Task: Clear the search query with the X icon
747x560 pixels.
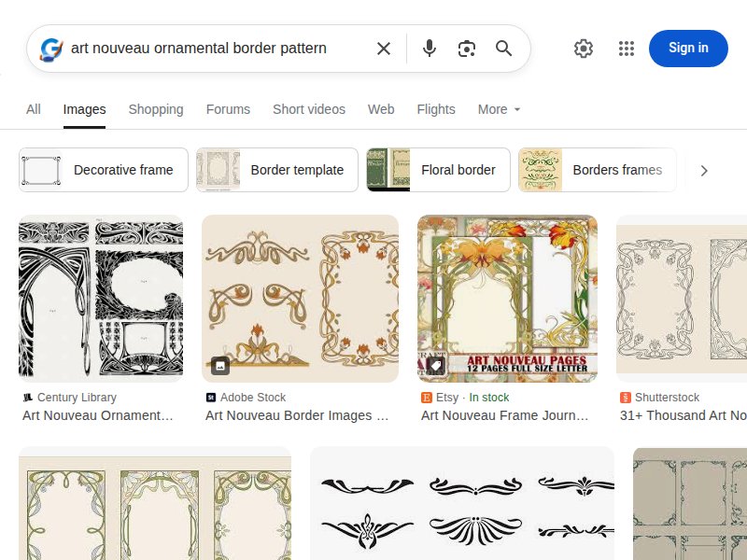Action: [383, 49]
